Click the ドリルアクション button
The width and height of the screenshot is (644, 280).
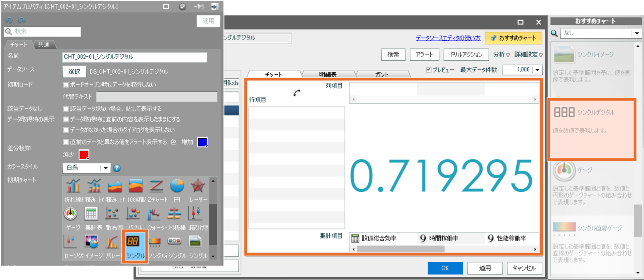coord(466,54)
